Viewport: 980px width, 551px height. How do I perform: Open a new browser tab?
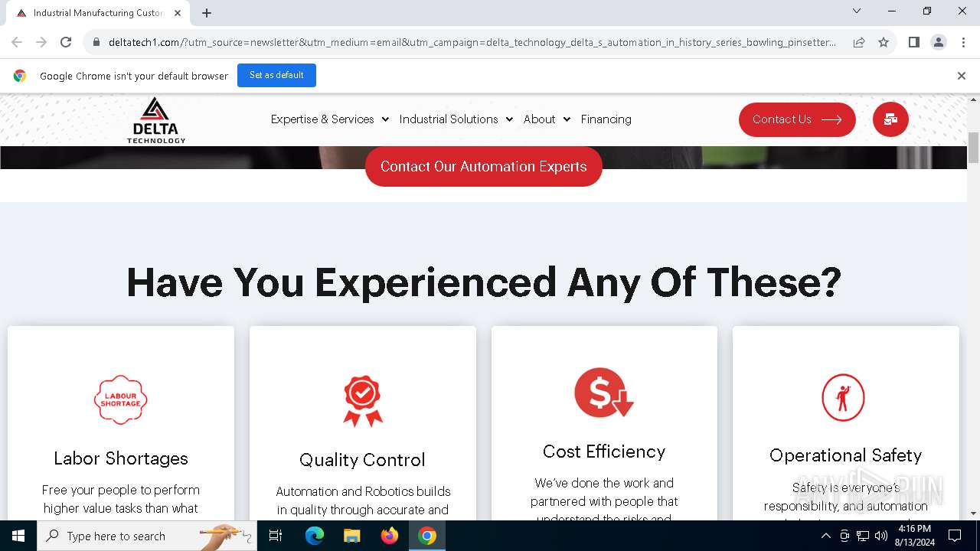tap(207, 12)
